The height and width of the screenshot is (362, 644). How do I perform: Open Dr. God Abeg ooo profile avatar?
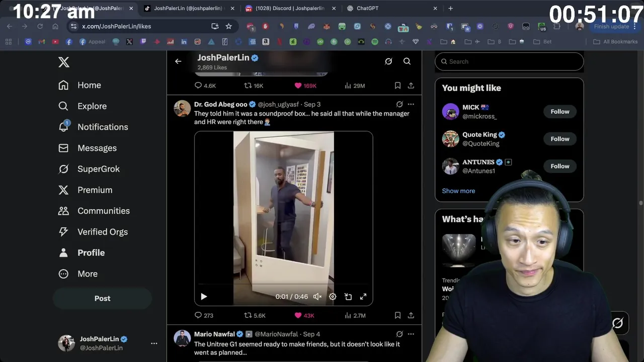[x=182, y=108]
